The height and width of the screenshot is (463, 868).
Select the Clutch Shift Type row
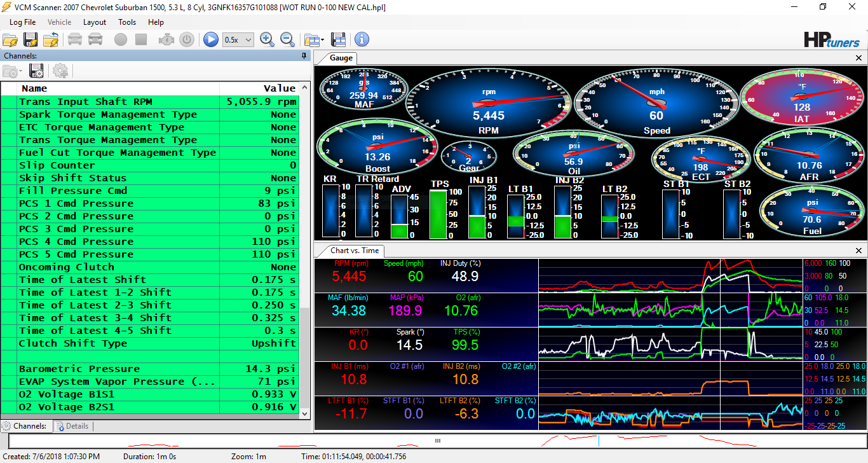(x=150, y=343)
